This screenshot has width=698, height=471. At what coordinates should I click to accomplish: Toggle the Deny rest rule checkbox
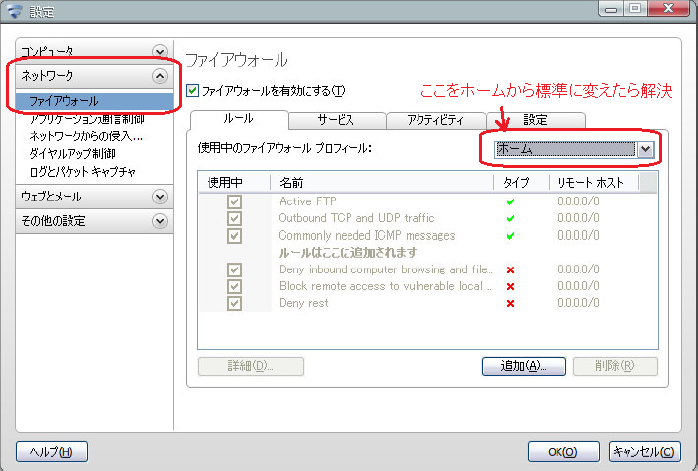click(x=234, y=303)
